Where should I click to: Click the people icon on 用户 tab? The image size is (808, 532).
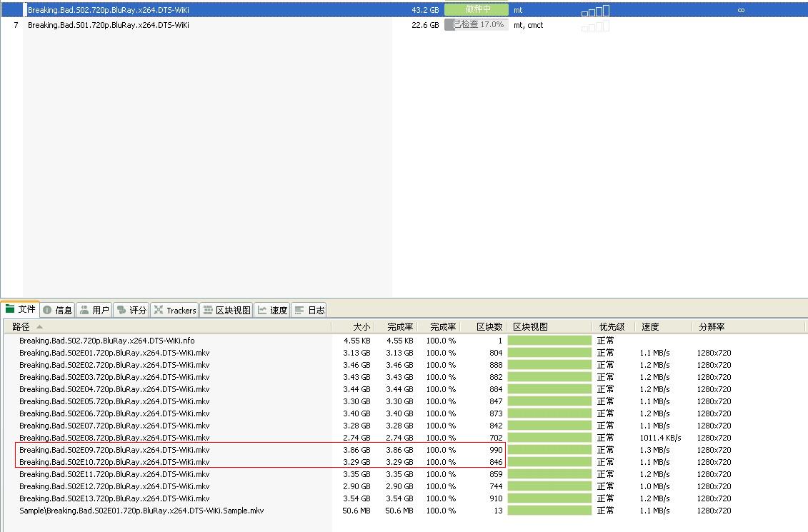[84, 310]
